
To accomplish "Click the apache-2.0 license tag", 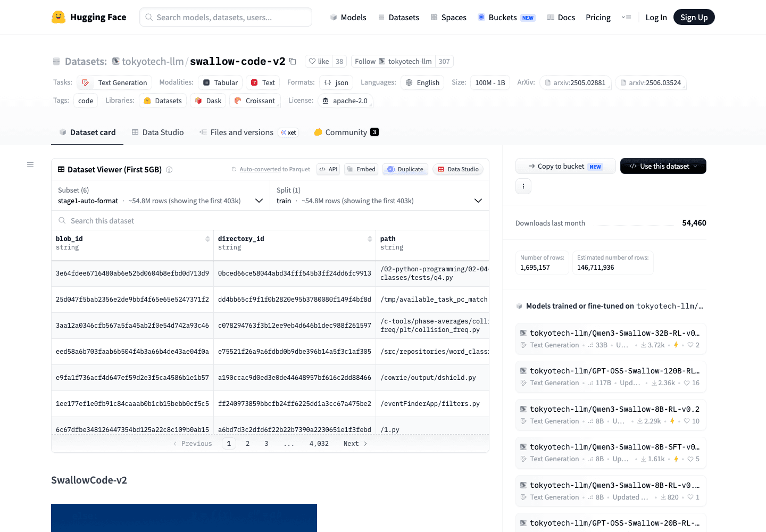I will [x=345, y=101].
